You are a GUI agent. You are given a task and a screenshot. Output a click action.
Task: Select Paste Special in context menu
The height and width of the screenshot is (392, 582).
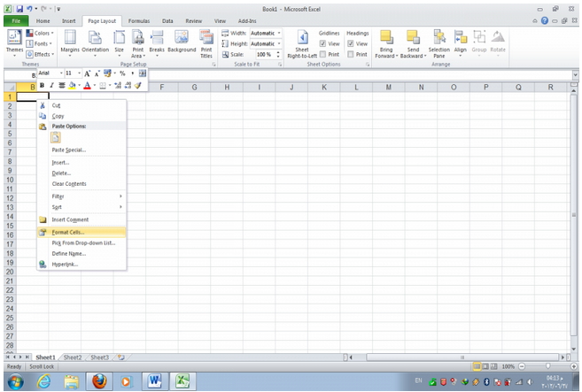point(68,150)
